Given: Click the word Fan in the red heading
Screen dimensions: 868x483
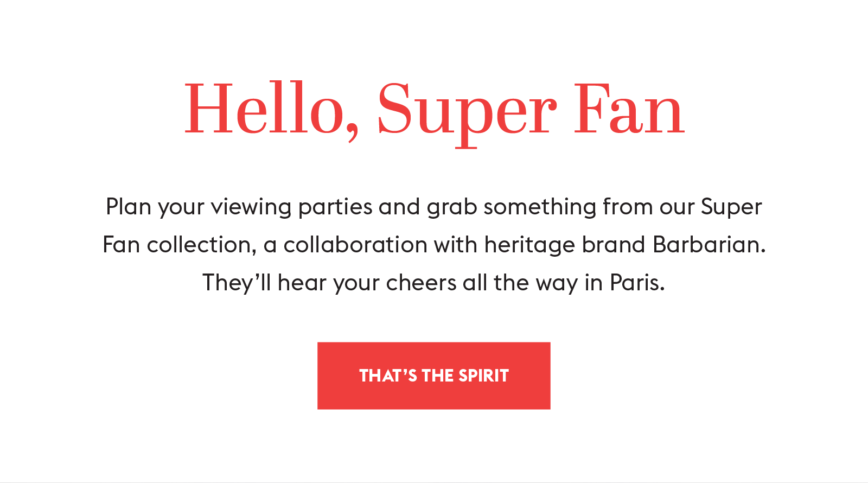Looking at the screenshot, I should (x=629, y=109).
